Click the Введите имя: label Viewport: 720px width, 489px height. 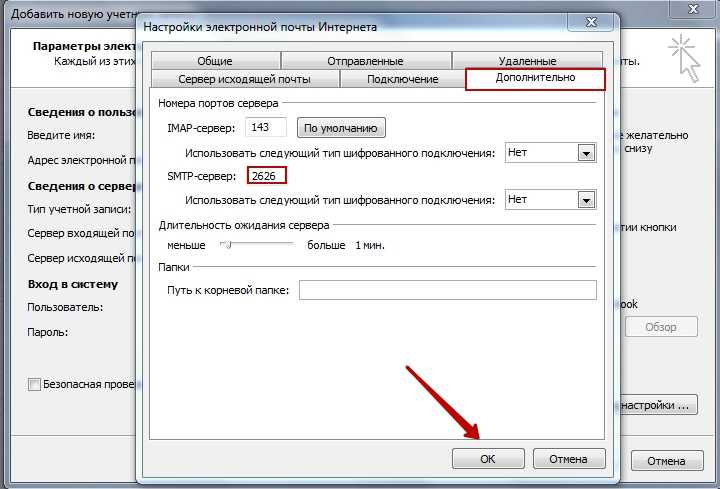click(61, 135)
